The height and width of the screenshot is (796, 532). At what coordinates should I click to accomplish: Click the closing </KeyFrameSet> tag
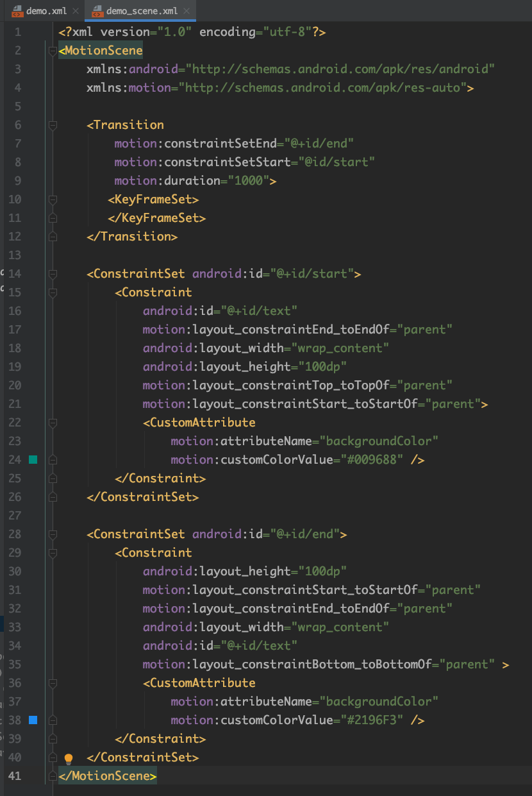tap(157, 217)
